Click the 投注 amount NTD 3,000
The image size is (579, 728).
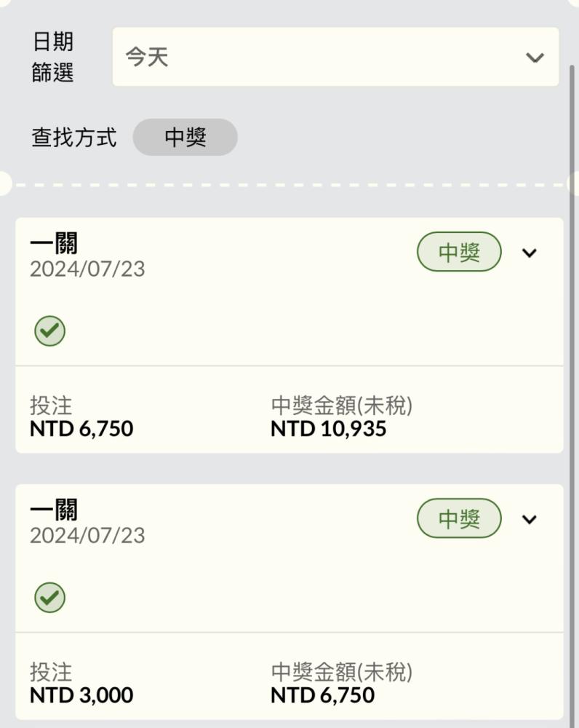click(x=81, y=695)
